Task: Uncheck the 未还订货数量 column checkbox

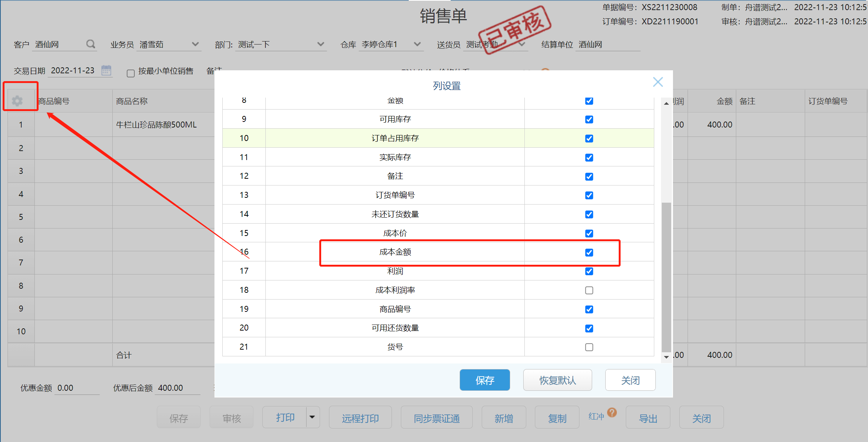Action: click(589, 214)
